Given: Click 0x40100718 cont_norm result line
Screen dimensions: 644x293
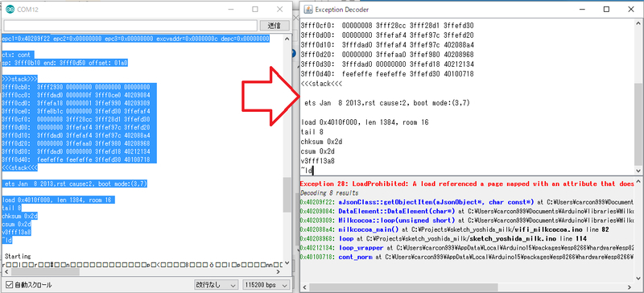Looking at the screenshot, I should tap(468, 257).
